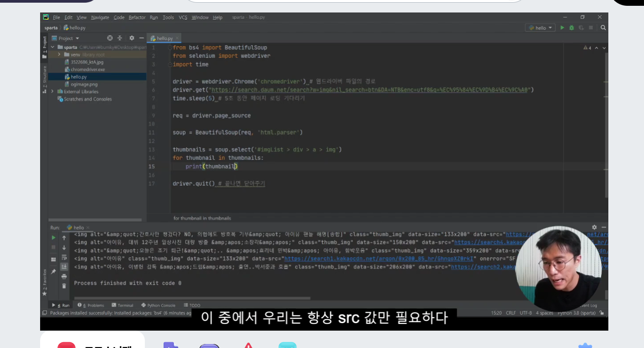Image resolution: width=644 pixels, height=348 pixels.
Task: Click the PyCharm logo in title bar
Action: (x=46, y=17)
